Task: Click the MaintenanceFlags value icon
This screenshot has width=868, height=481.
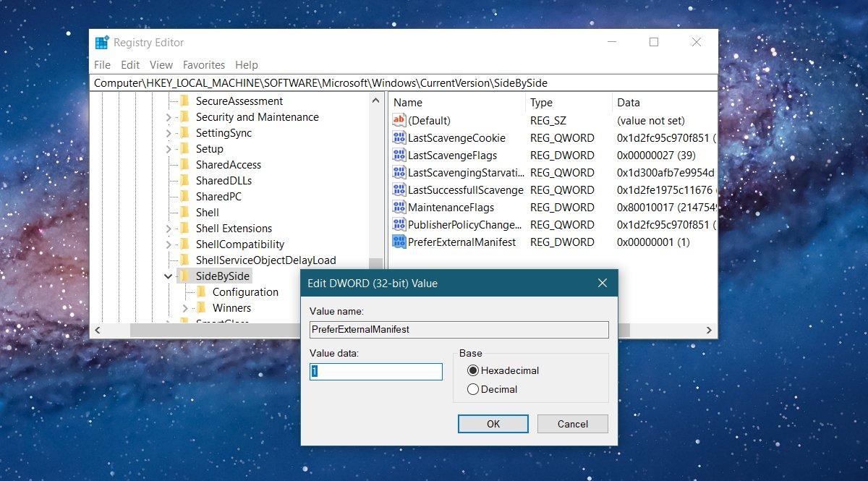Action: 399,208
